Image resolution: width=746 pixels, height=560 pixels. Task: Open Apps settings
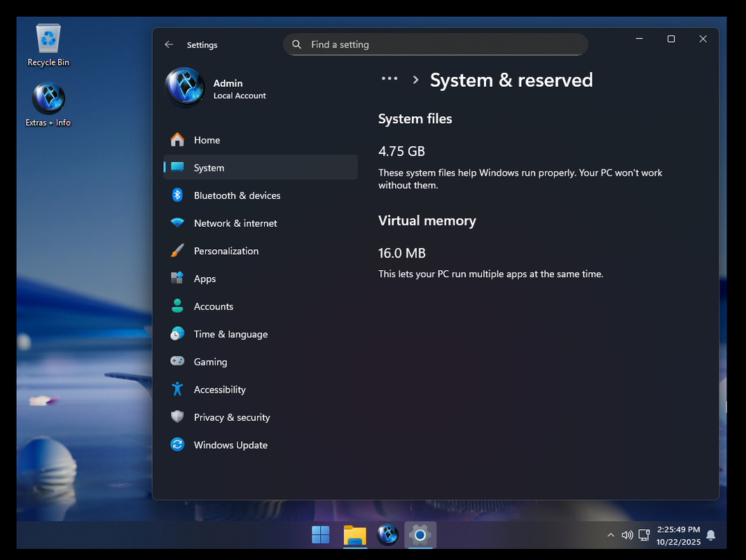[x=261, y=279]
